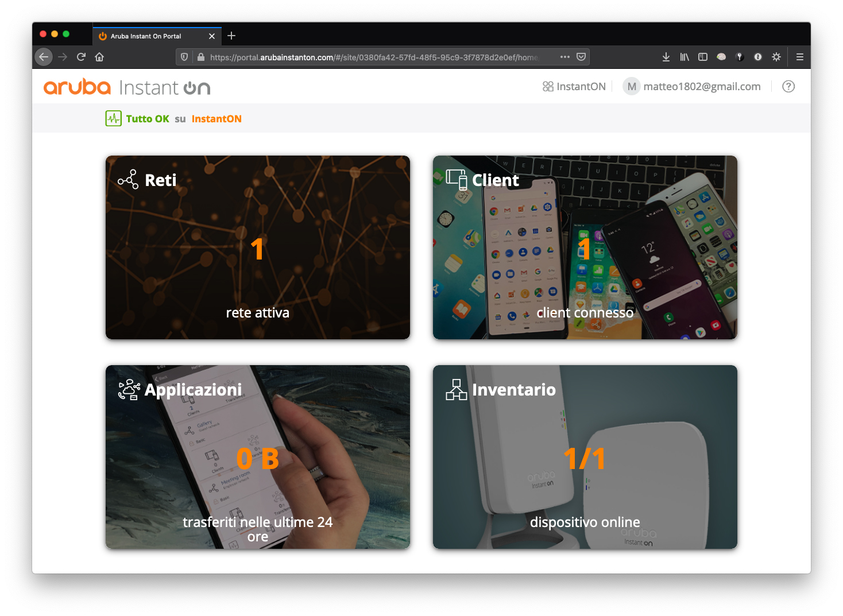
Task: Open the 1Password extension
Action: [x=758, y=57]
